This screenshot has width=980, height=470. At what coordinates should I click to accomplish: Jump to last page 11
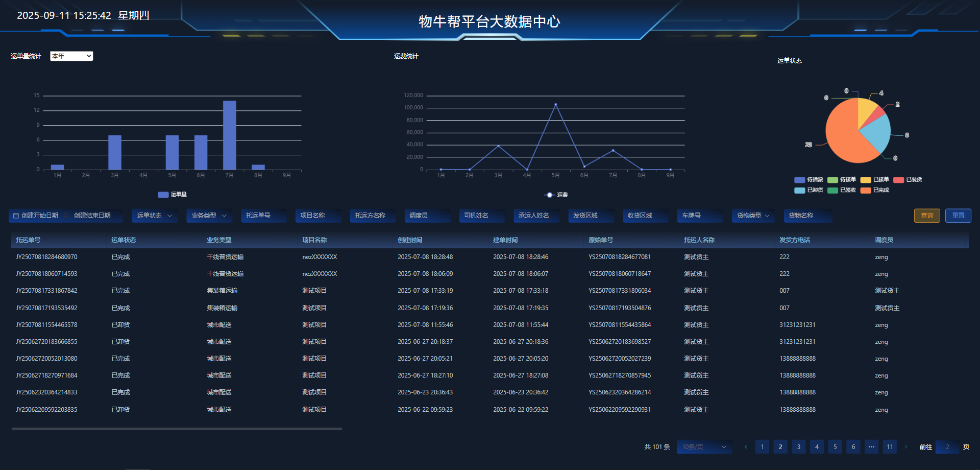[x=890, y=447]
